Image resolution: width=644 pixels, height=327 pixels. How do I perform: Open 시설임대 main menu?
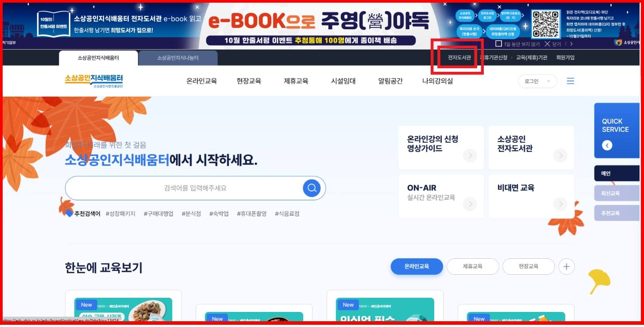(343, 81)
